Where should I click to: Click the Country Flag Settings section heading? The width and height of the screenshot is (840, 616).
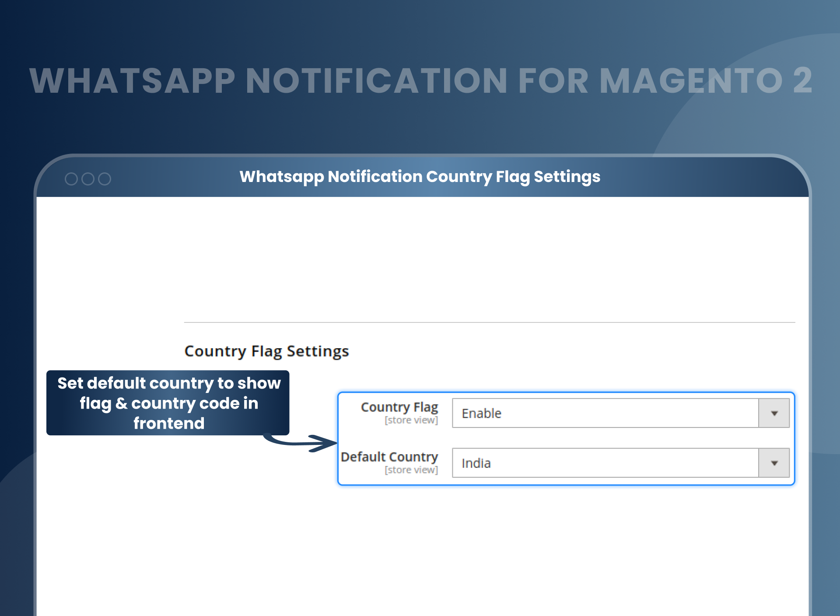pos(266,351)
